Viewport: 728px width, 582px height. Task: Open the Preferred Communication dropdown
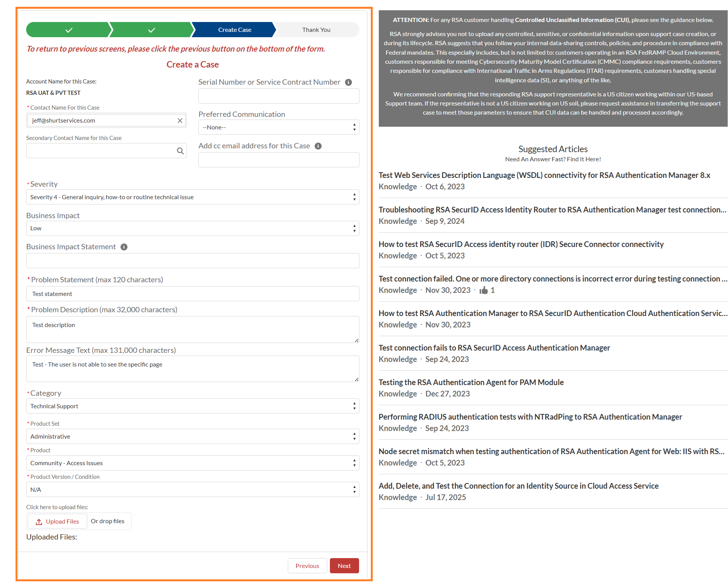tap(278, 127)
